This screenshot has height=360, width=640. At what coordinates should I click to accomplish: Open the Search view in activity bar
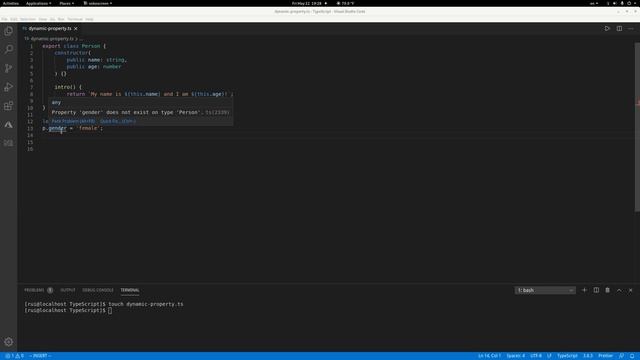click(x=9, y=49)
